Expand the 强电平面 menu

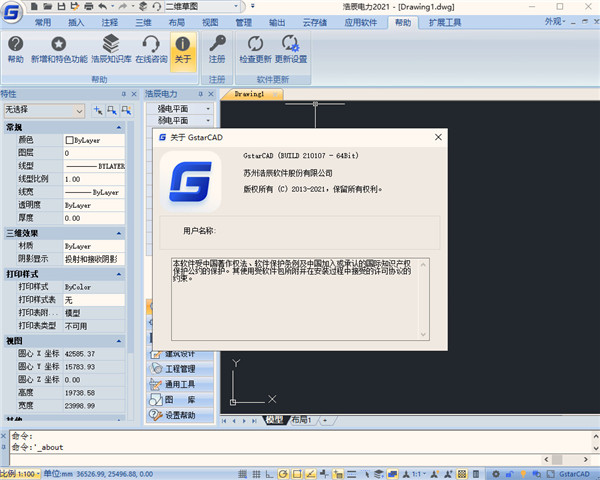click(179, 109)
